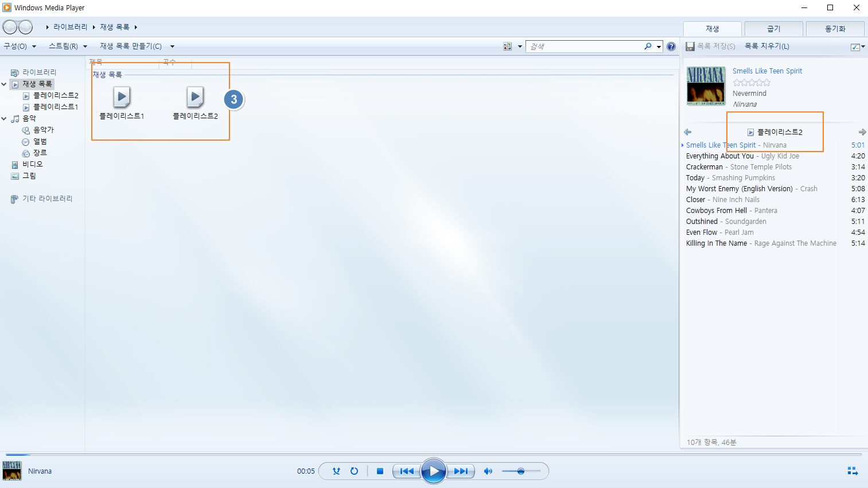Open the search options dropdown arrow
Viewport: 868px width, 488px height.
659,47
